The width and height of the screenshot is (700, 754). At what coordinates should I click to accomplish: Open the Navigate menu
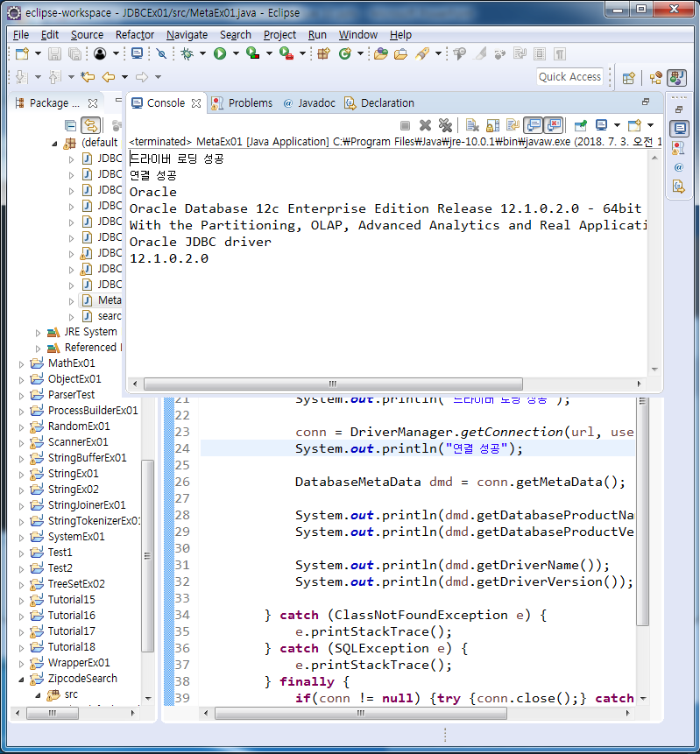[187, 35]
